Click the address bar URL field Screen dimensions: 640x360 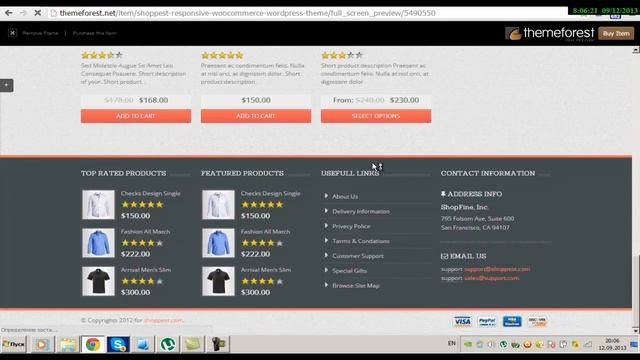click(x=247, y=13)
